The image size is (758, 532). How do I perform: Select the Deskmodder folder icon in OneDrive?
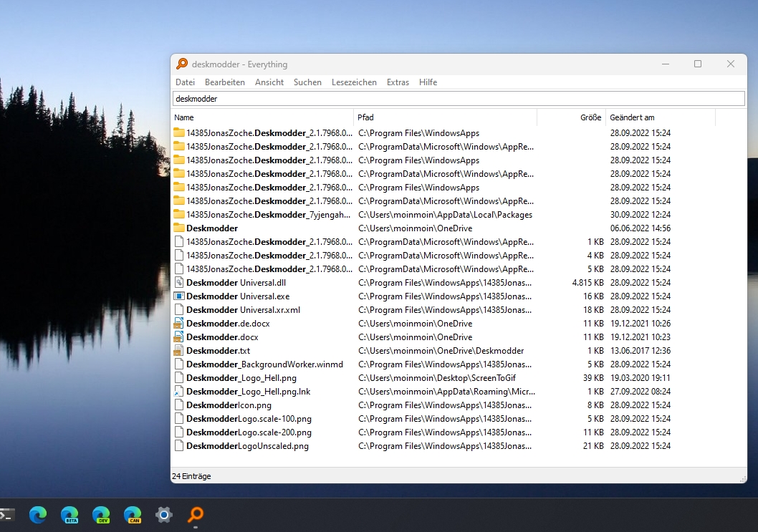179,228
